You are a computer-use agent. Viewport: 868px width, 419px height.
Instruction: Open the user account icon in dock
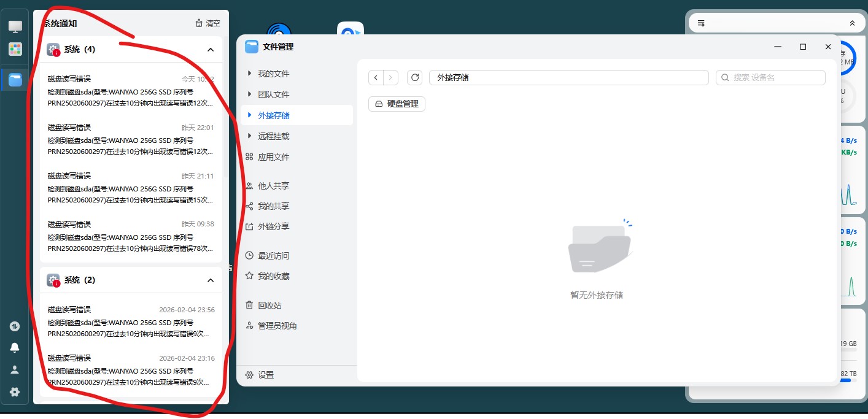click(15, 370)
